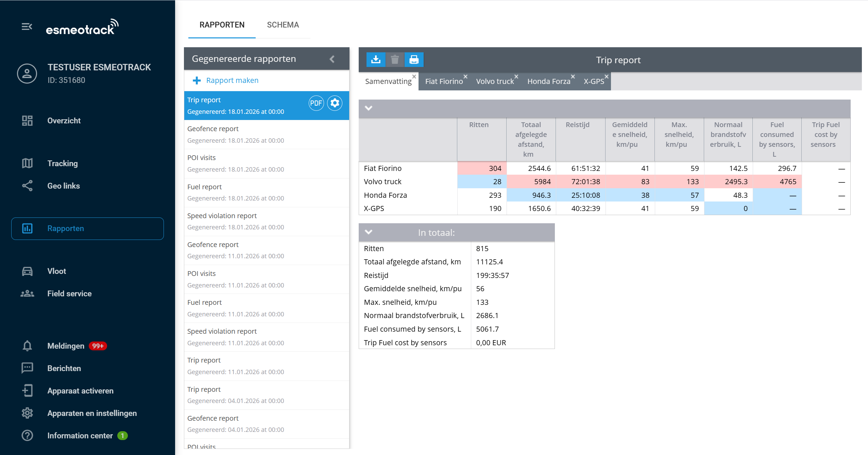Screen dimensions: 868x455
Task: Download the Trip report
Action: (376, 59)
